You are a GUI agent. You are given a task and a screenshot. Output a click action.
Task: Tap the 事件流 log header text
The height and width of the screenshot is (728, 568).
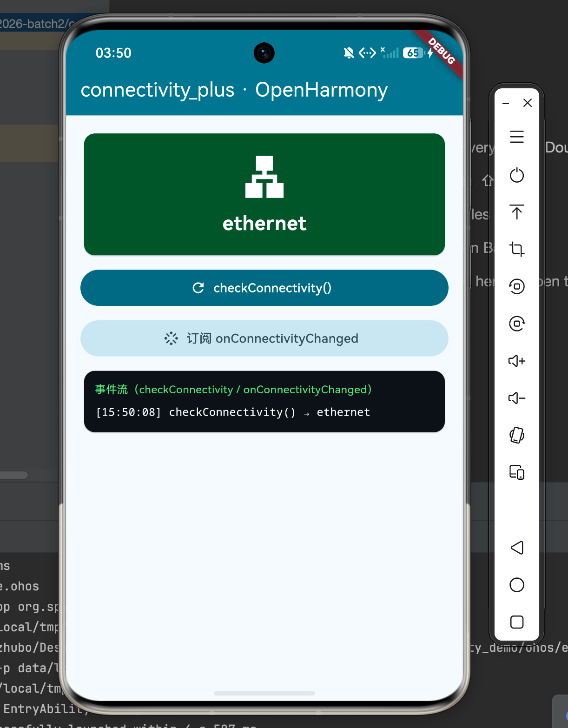coord(233,390)
